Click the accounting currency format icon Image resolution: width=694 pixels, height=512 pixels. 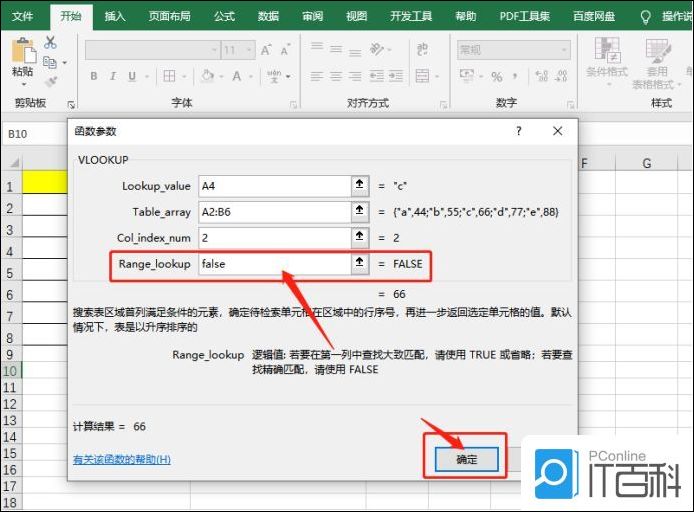tap(467, 75)
